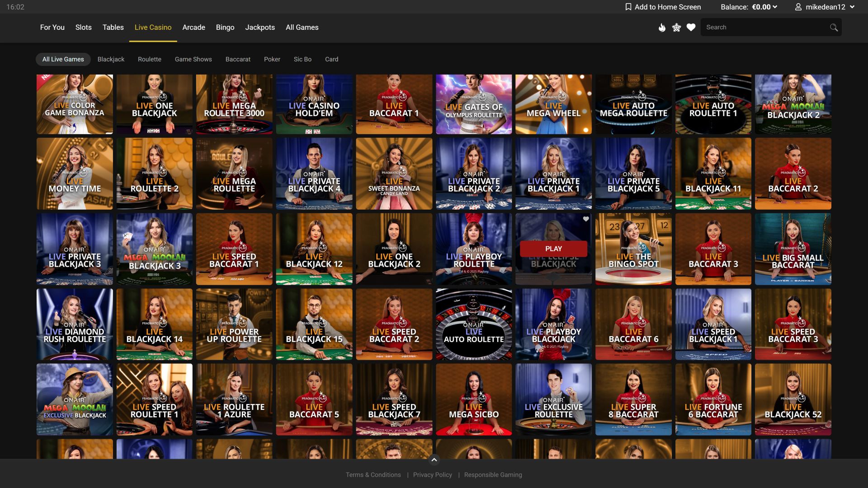Filter by Game Shows category
This screenshot has width=868, height=488.
click(193, 59)
